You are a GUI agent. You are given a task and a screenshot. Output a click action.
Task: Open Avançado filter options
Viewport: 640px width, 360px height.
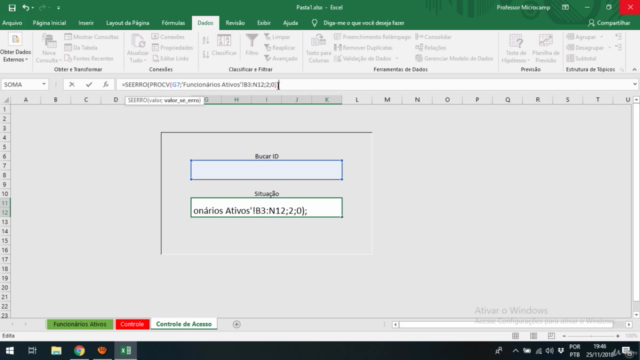281,58
